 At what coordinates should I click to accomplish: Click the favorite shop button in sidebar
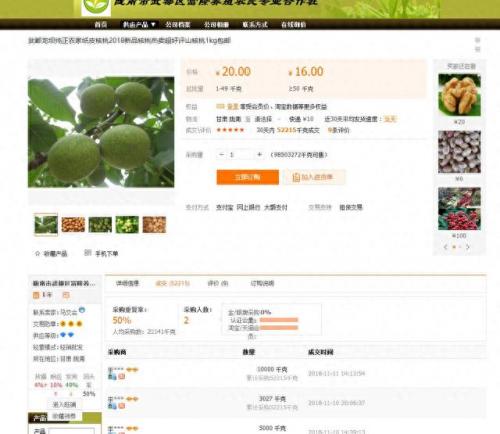point(65,416)
